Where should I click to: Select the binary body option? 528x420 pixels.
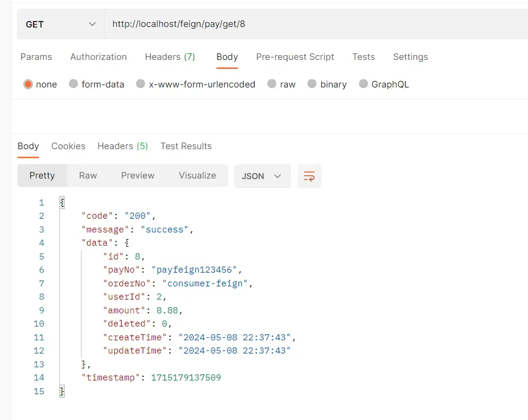312,84
